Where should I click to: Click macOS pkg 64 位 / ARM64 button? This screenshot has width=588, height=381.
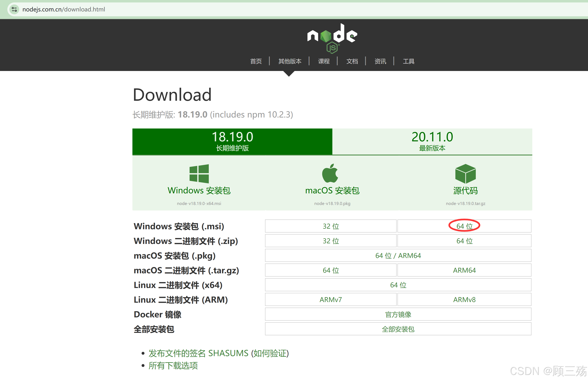pos(398,256)
